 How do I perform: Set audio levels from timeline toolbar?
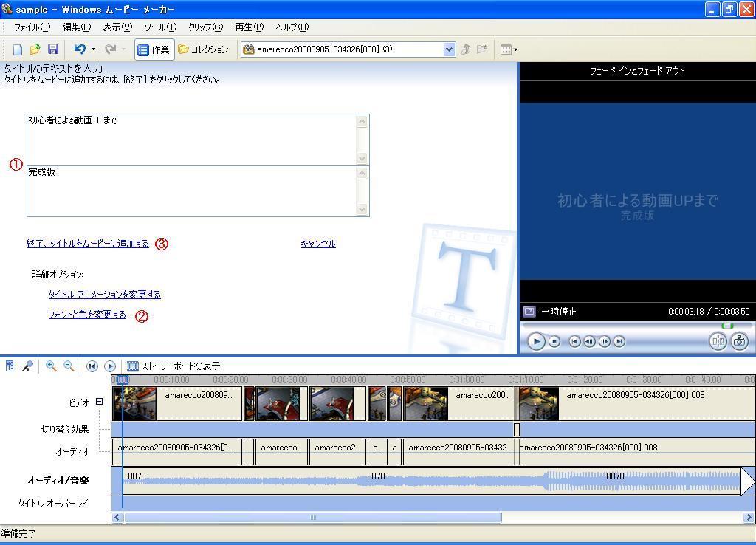click(10, 366)
